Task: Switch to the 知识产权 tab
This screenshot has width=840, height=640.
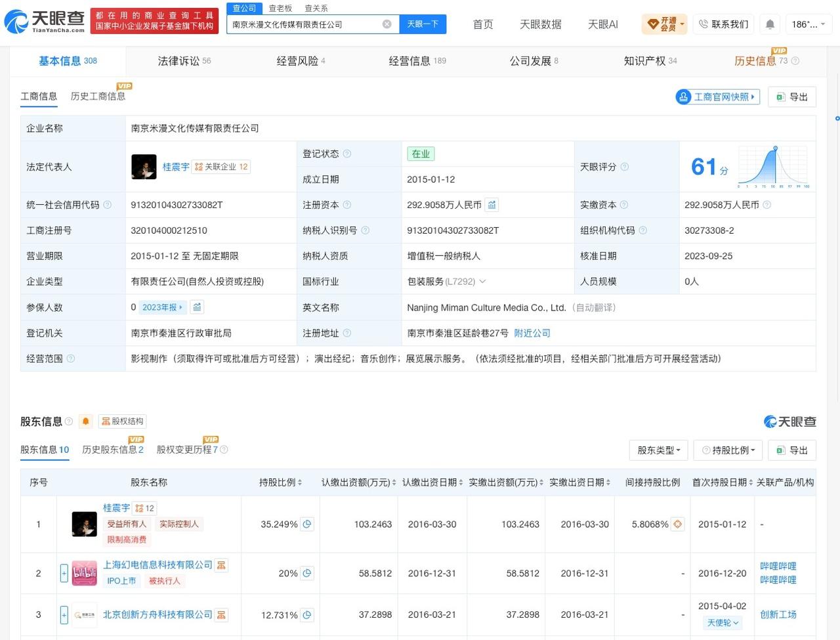Action: pos(650,61)
